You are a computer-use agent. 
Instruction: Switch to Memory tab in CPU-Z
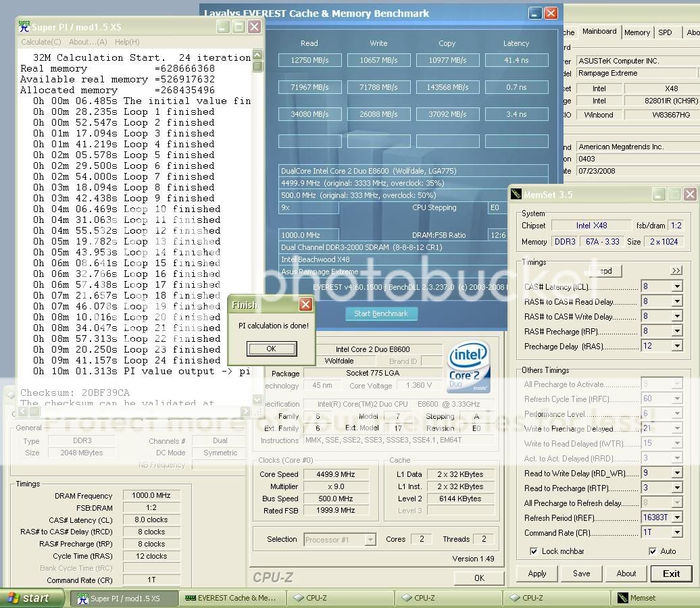[637, 32]
